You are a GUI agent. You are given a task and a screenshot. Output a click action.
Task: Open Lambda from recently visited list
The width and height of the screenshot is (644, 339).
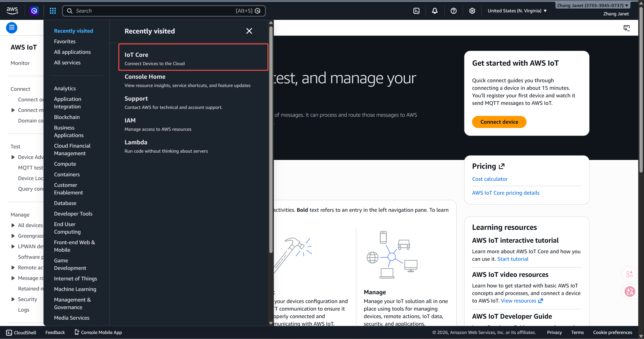(x=136, y=142)
